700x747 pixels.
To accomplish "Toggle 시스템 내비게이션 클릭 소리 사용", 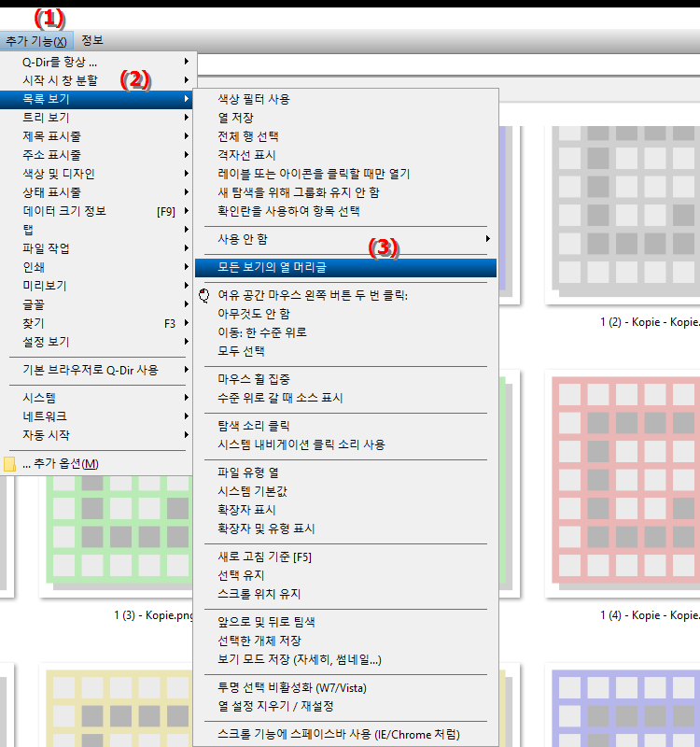I will point(345,444).
